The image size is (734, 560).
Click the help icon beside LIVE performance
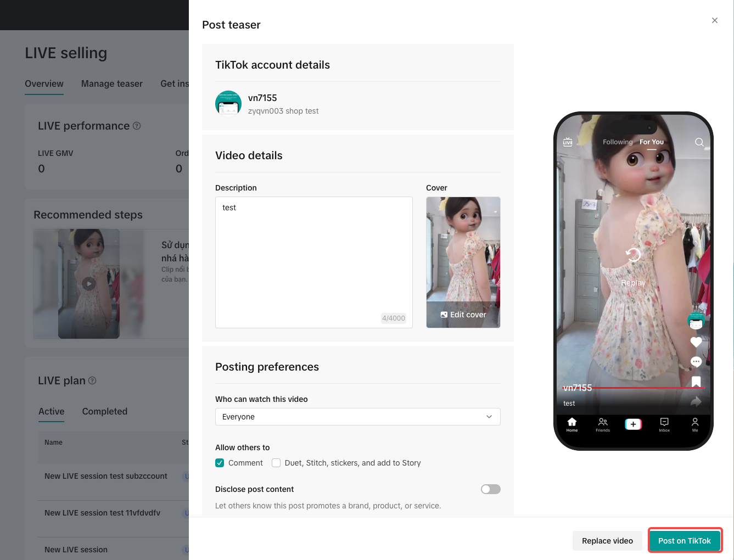click(x=137, y=126)
